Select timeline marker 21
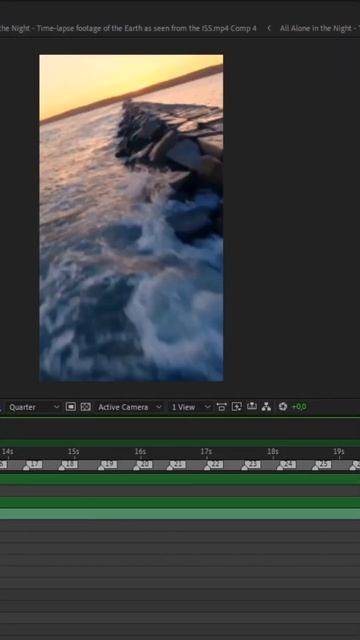 pyautogui.click(x=177, y=465)
